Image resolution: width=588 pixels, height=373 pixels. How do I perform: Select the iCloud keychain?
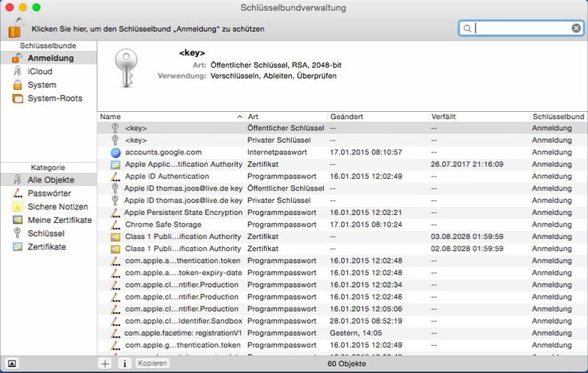49,71
